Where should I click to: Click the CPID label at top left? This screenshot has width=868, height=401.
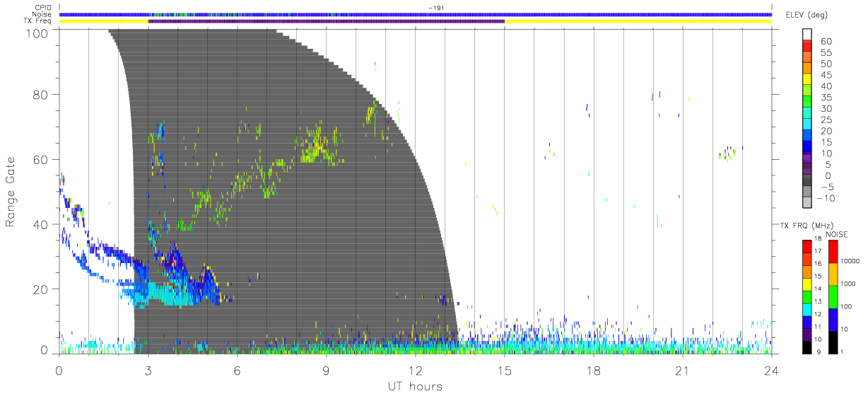pos(44,8)
